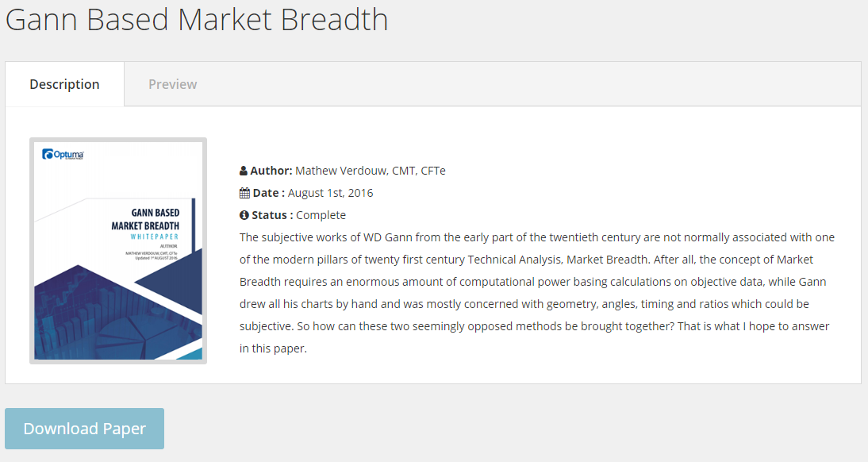Click the Download Paper button
868x462 pixels.
pos(84,428)
